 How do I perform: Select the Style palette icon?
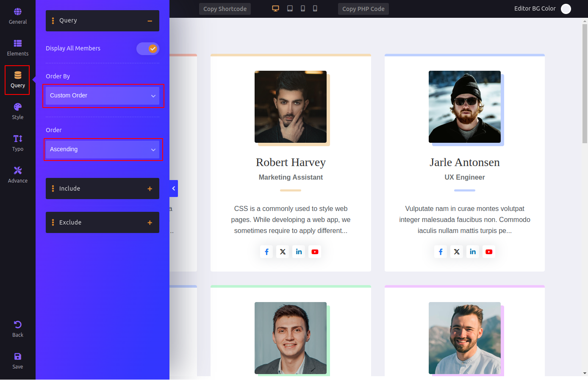[x=18, y=111]
